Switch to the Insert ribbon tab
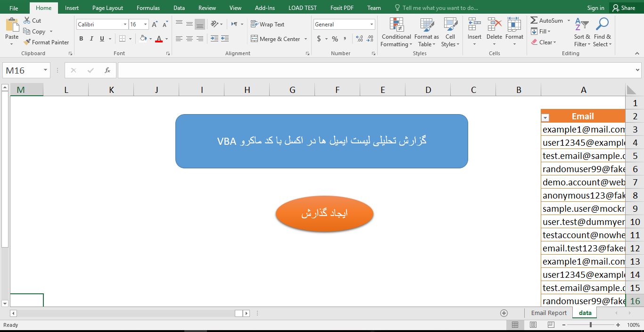 (x=72, y=8)
